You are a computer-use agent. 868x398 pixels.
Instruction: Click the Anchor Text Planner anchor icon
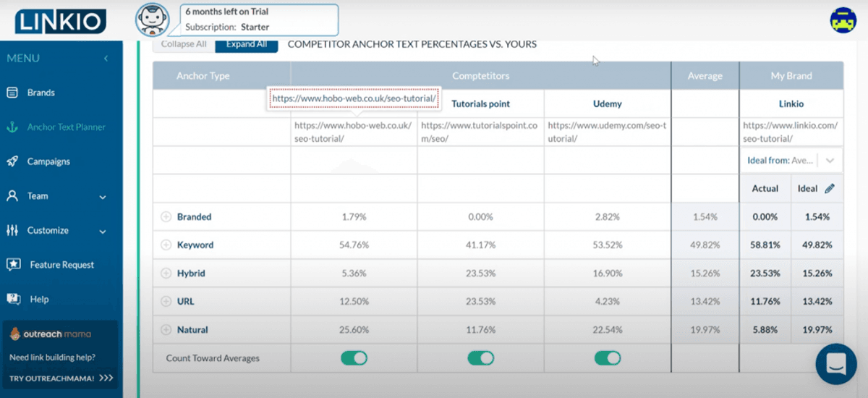click(12, 127)
